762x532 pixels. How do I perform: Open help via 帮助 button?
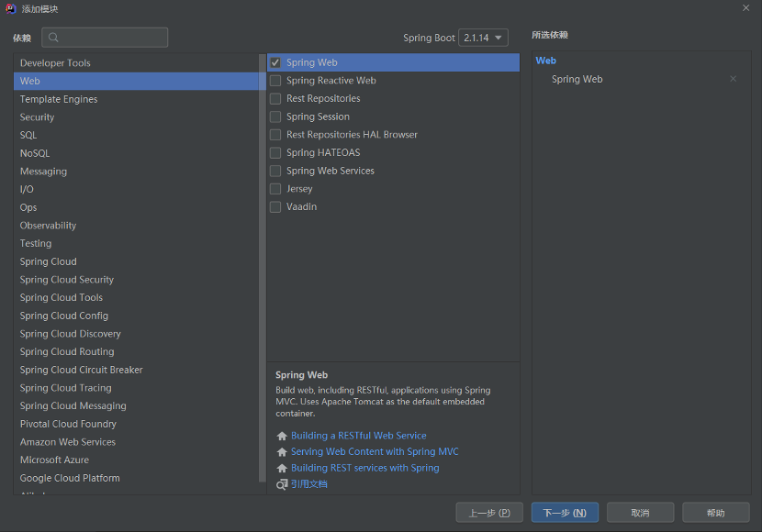click(x=715, y=513)
